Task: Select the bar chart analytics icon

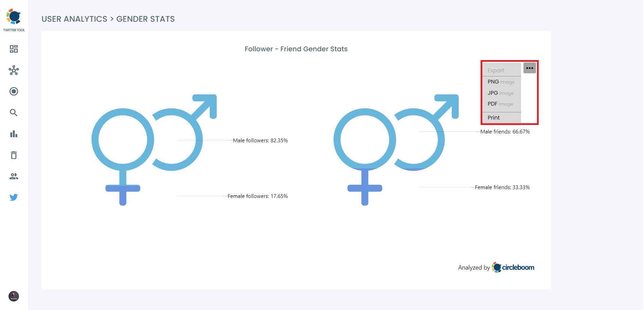Action: (x=14, y=134)
